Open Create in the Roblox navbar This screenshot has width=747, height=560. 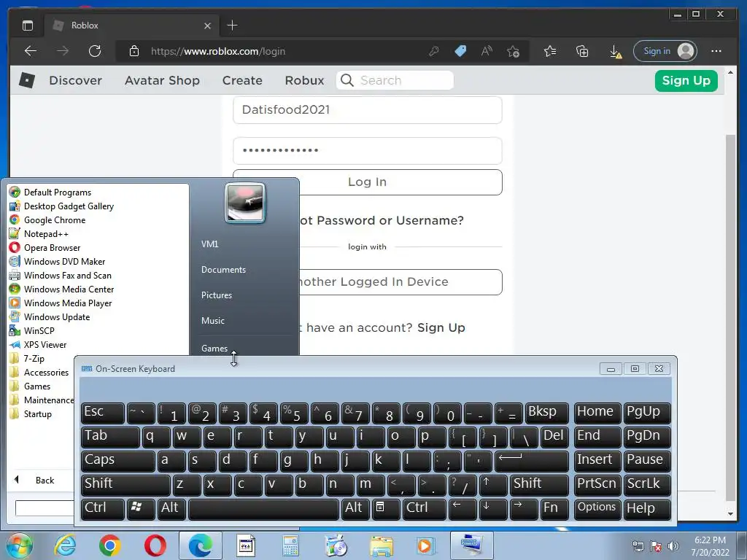click(242, 80)
